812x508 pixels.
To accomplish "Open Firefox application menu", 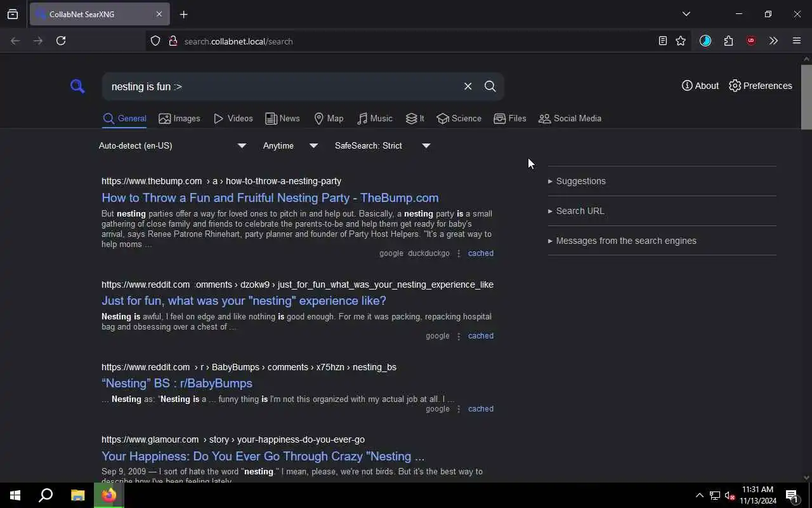I will [797, 41].
